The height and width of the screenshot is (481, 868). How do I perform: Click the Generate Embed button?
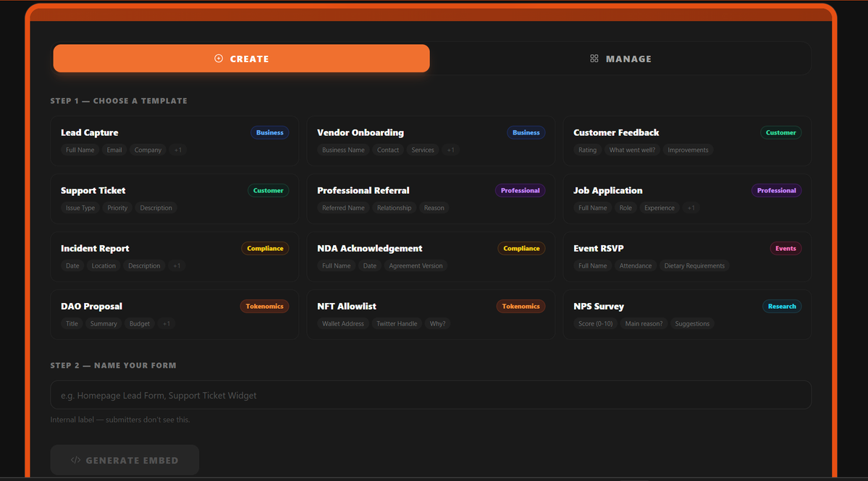point(125,460)
